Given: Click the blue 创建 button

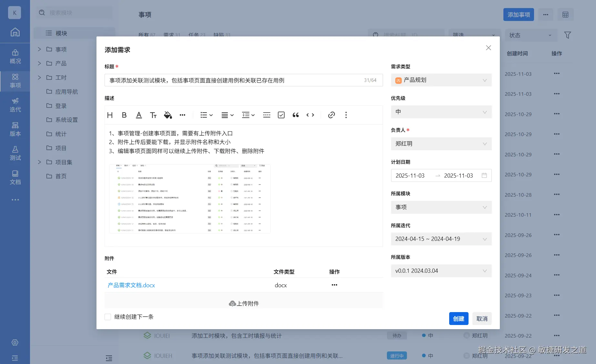Looking at the screenshot, I should pos(459,319).
